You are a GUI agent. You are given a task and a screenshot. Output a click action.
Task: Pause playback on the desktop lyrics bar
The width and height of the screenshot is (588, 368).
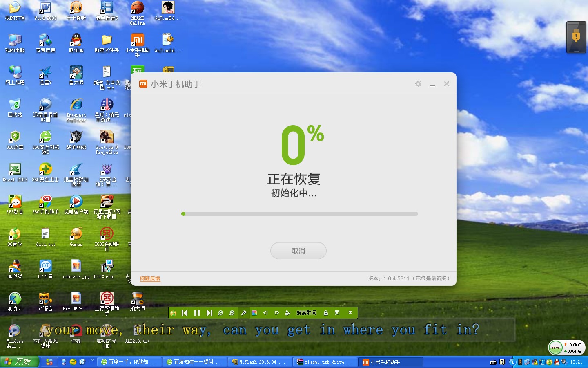tap(197, 313)
